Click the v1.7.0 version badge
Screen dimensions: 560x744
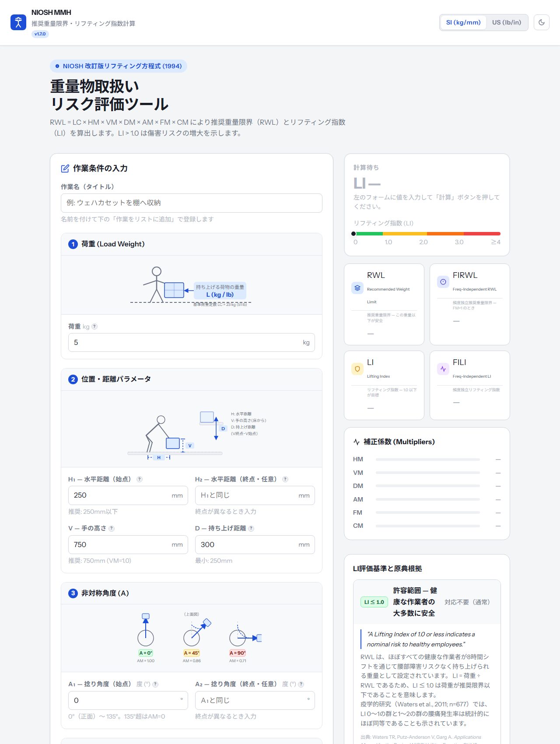[x=40, y=34]
